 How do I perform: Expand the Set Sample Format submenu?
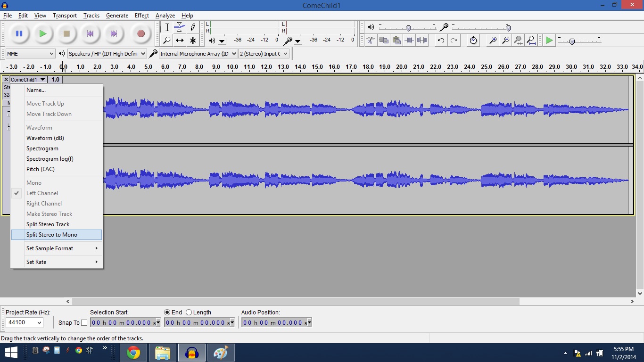tap(57, 248)
